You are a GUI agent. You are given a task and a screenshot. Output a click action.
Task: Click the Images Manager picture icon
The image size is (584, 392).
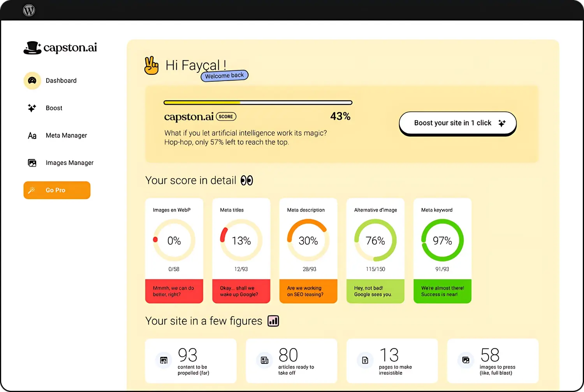pos(32,163)
